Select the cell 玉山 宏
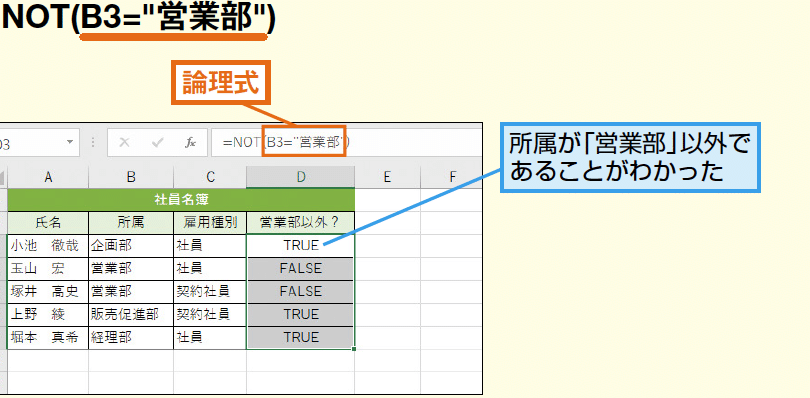Screen dimensions: 810x398 pyautogui.click(x=48, y=268)
